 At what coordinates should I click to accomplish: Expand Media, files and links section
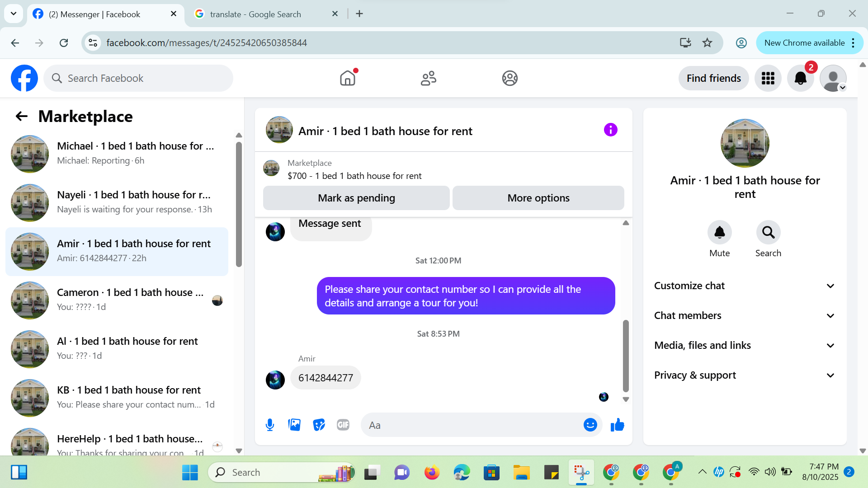[745, 345]
